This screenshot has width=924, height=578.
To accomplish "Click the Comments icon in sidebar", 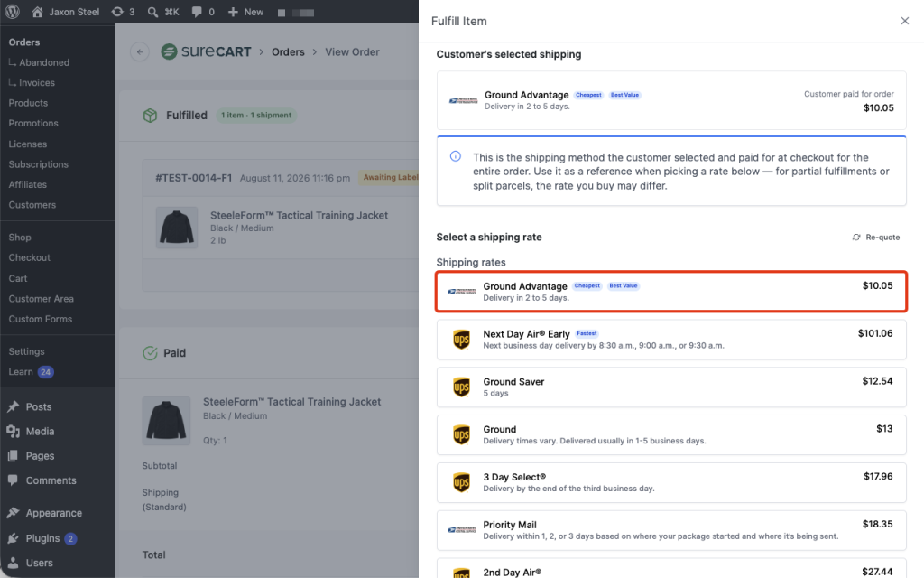I will point(13,480).
